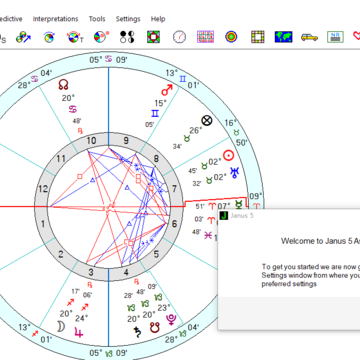Click the green J icon in Janus 5 dialog
The image size is (360, 360).
pyautogui.click(x=224, y=216)
